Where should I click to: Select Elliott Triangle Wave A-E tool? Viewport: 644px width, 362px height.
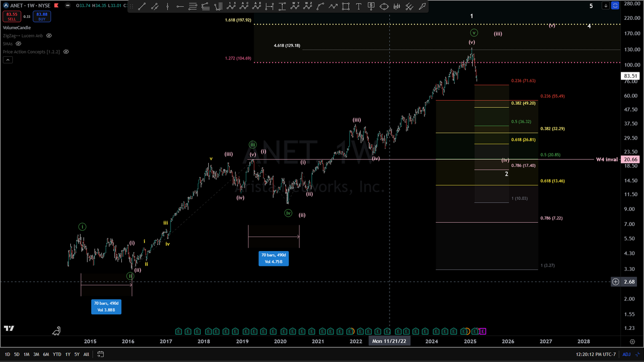tap(257, 6)
